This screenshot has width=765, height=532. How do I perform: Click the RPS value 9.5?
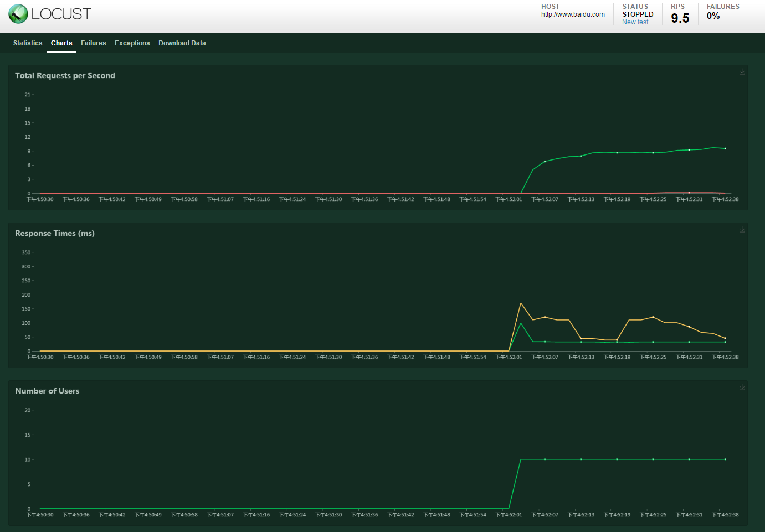pos(680,18)
